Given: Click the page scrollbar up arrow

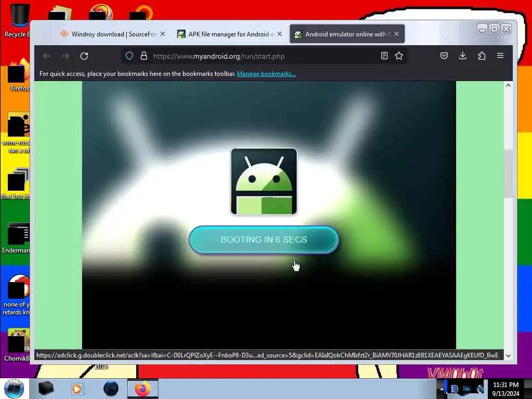Looking at the screenshot, I should coord(508,85).
